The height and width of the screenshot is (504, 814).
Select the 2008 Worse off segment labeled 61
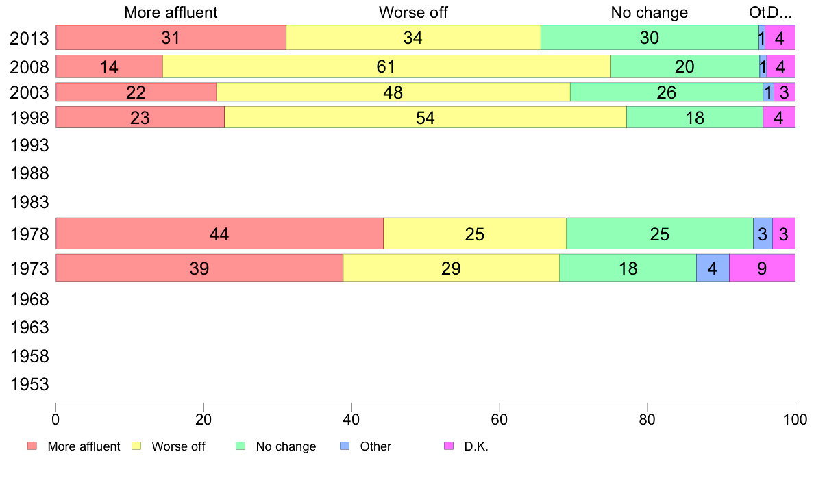click(x=386, y=66)
